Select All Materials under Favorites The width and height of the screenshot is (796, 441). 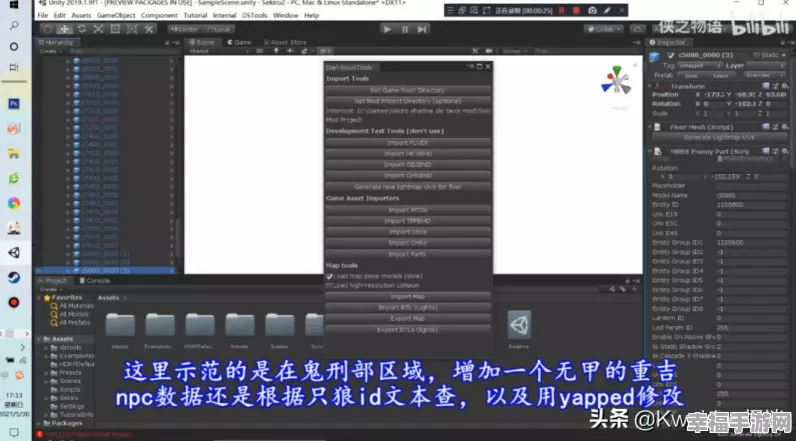coord(76,306)
